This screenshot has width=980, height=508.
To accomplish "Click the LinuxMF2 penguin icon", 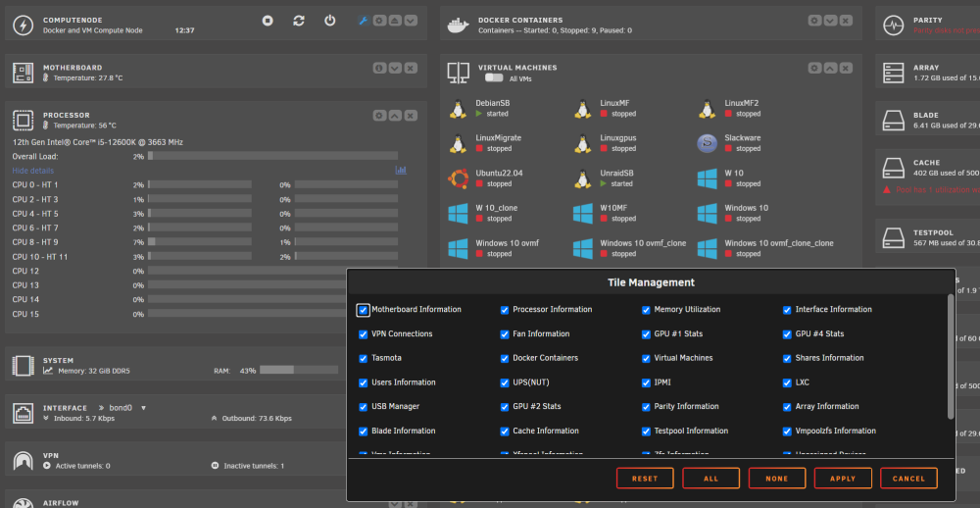I will point(708,108).
